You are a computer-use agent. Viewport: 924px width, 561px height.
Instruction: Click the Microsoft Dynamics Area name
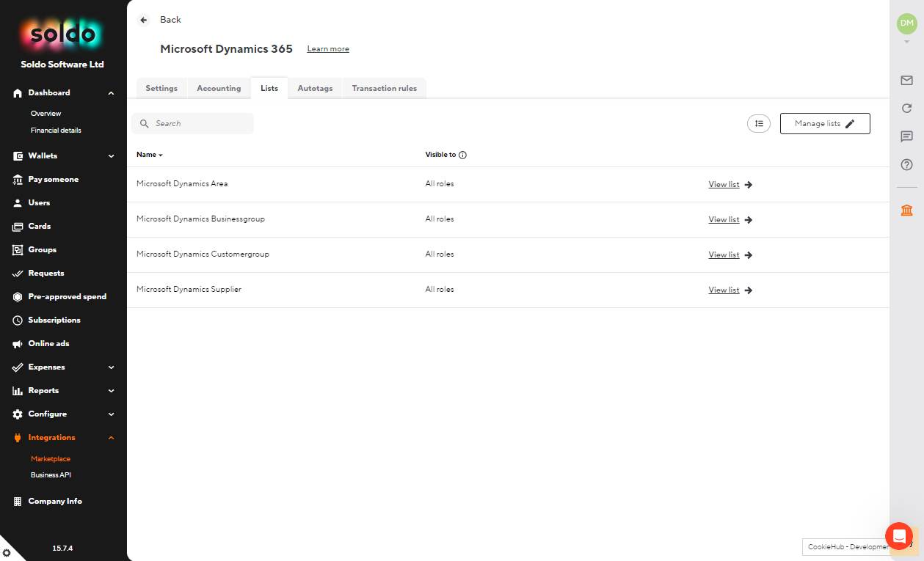(x=182, y=184)
